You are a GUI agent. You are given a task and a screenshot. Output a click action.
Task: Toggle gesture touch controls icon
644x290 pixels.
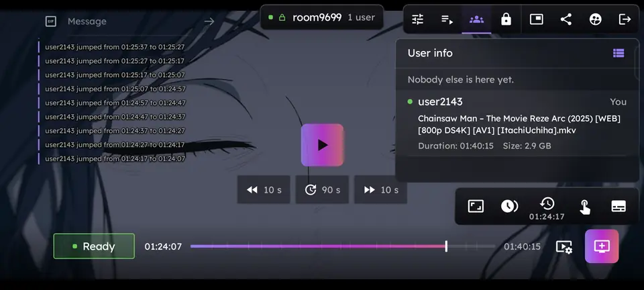(584, 207)
